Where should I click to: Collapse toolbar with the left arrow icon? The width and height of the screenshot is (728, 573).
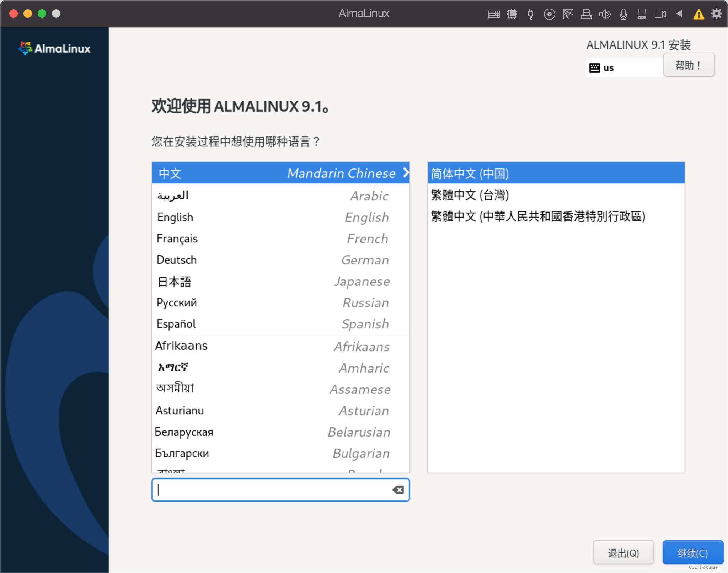(x=679, y=14)
